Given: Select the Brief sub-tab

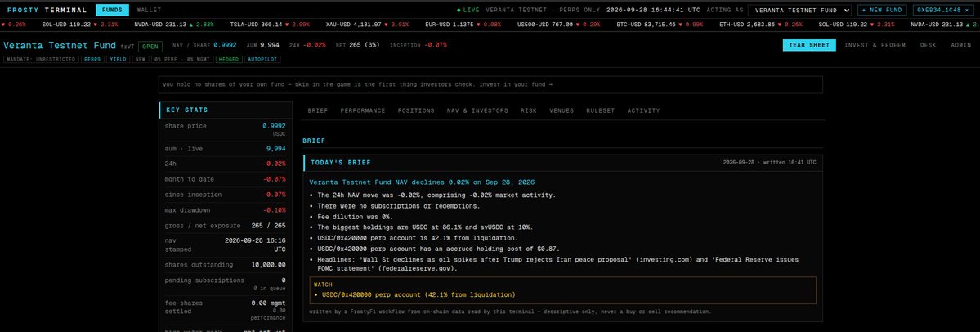Looking at the screenshot, I should (x=317, y=110).
